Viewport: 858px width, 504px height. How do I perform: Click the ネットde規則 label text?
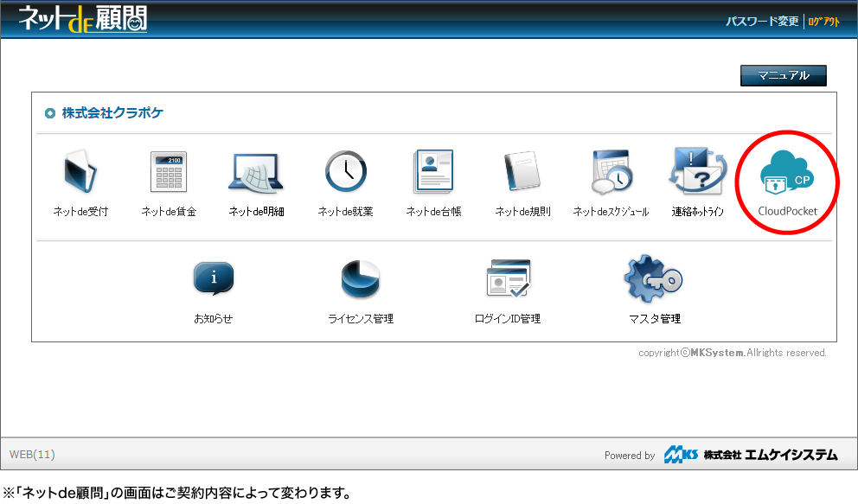[x=522, y=212]
